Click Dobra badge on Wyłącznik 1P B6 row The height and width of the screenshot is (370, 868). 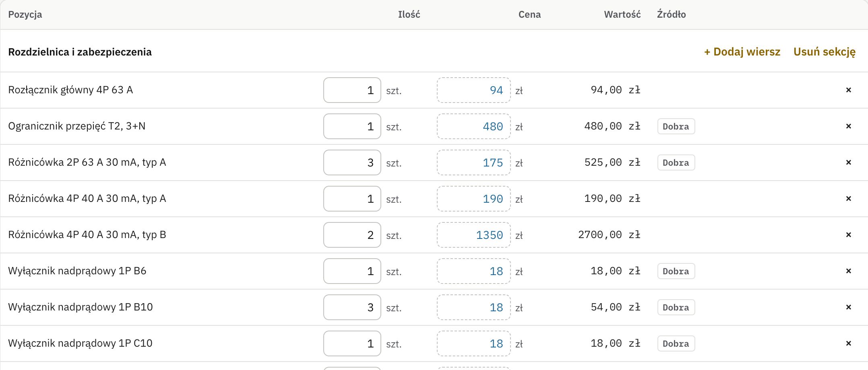pos(676,271)
